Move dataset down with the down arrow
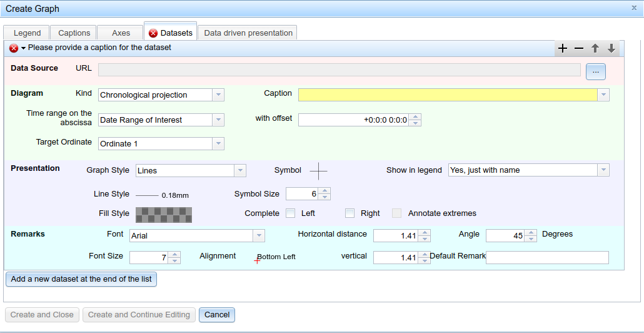The image size is (644, 333). point(611,49)
